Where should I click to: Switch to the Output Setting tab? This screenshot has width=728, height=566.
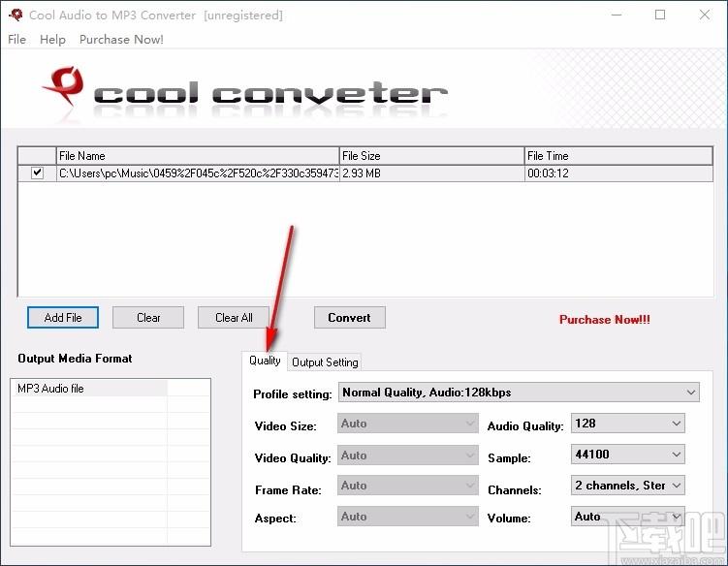(x=325, y=362)
